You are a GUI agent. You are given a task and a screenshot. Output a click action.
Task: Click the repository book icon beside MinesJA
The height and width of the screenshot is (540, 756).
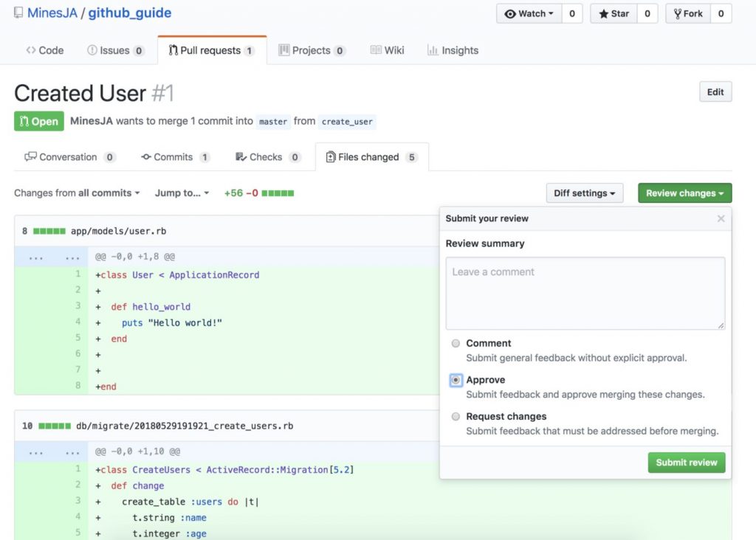click(18, 13)
